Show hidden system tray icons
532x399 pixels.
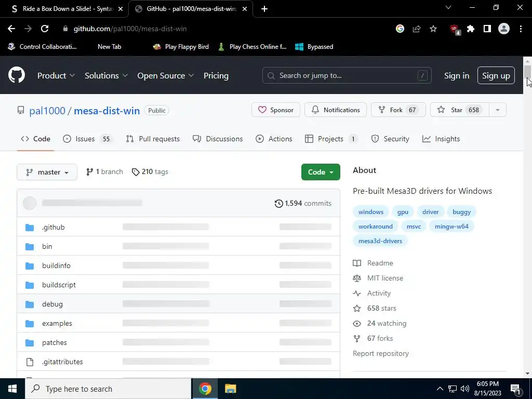click(440, 389)
